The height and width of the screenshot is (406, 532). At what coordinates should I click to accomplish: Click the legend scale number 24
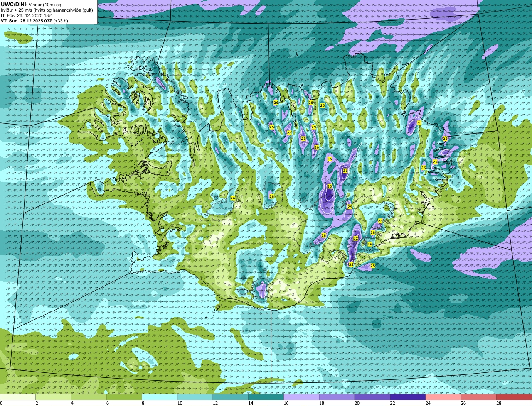tap(428, 403)
